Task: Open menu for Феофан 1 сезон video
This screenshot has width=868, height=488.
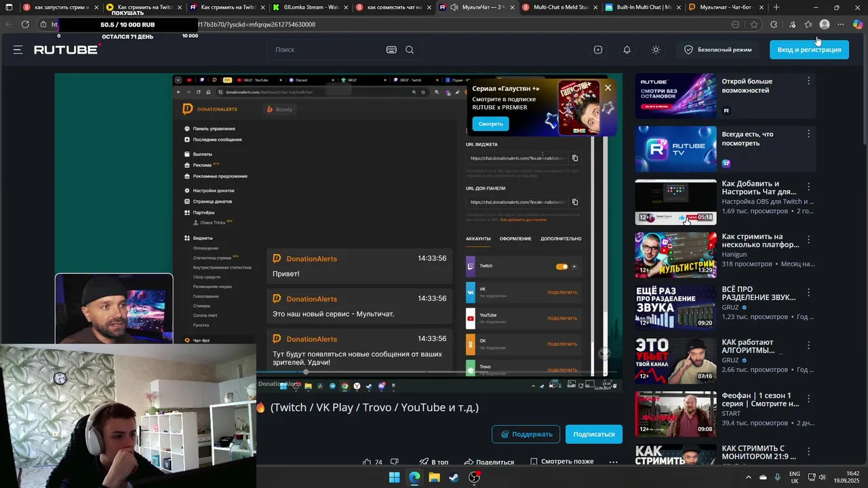Action: point(808,399)
